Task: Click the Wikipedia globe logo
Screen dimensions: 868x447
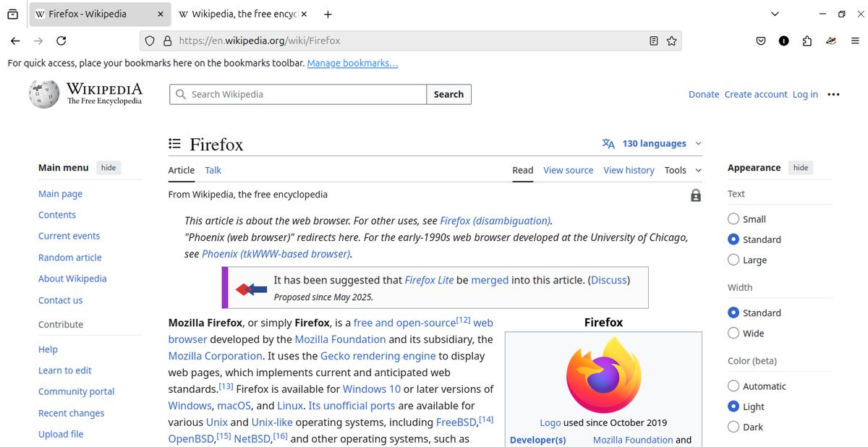Action: click(x=43, y=94)
